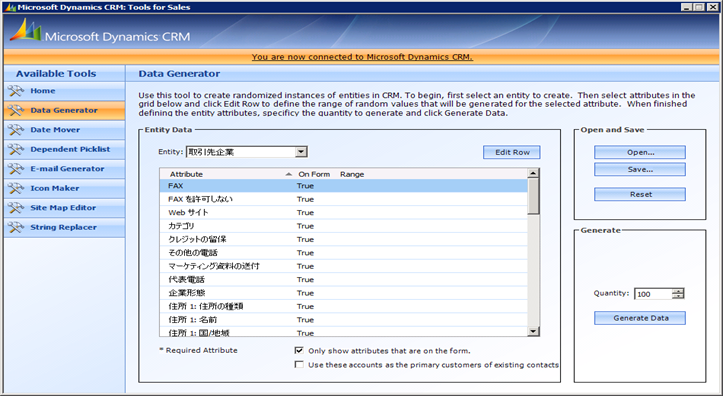Viewport: 723px width, 396px height.
Task: Select the 企業形態 attribute row
Action: coord(344,293)
